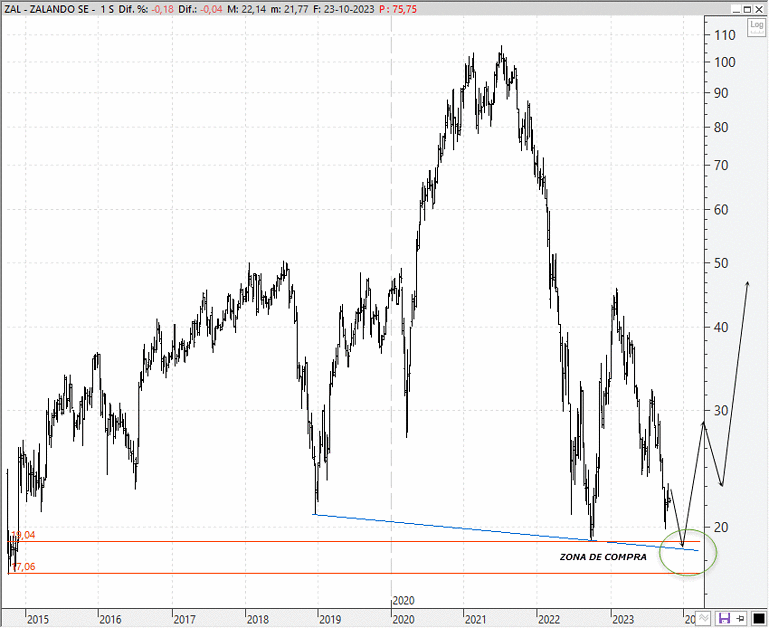Viewport: 769px width, 628px height.
Task: Toggle the Log scale button
Action: 756,26
